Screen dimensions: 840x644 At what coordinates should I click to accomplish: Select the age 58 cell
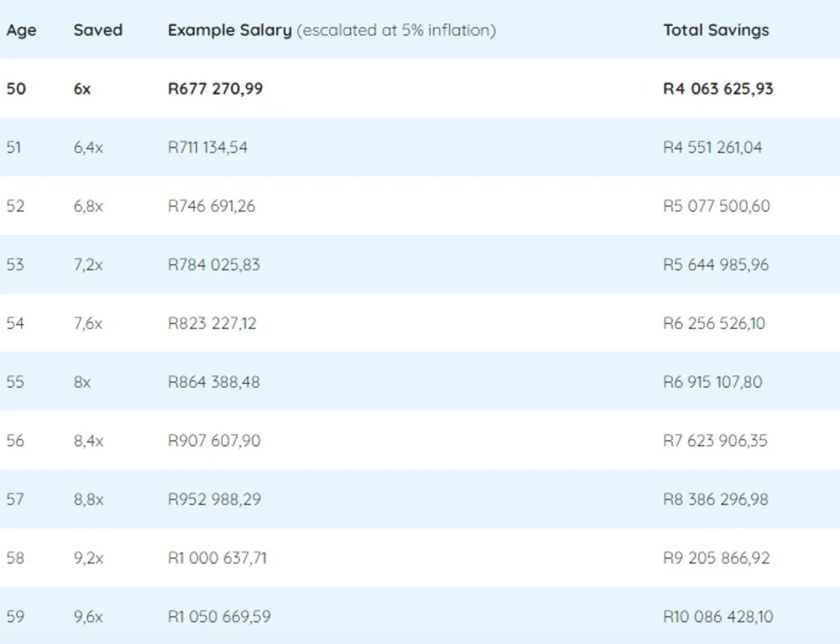click(x=15, y=558)
